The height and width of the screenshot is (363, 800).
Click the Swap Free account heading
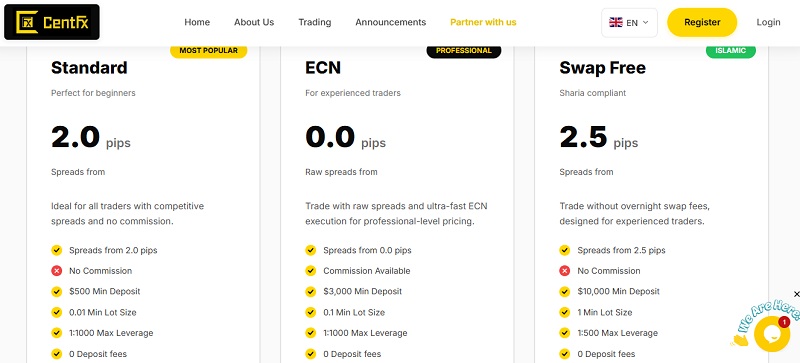tap(603, 67)
